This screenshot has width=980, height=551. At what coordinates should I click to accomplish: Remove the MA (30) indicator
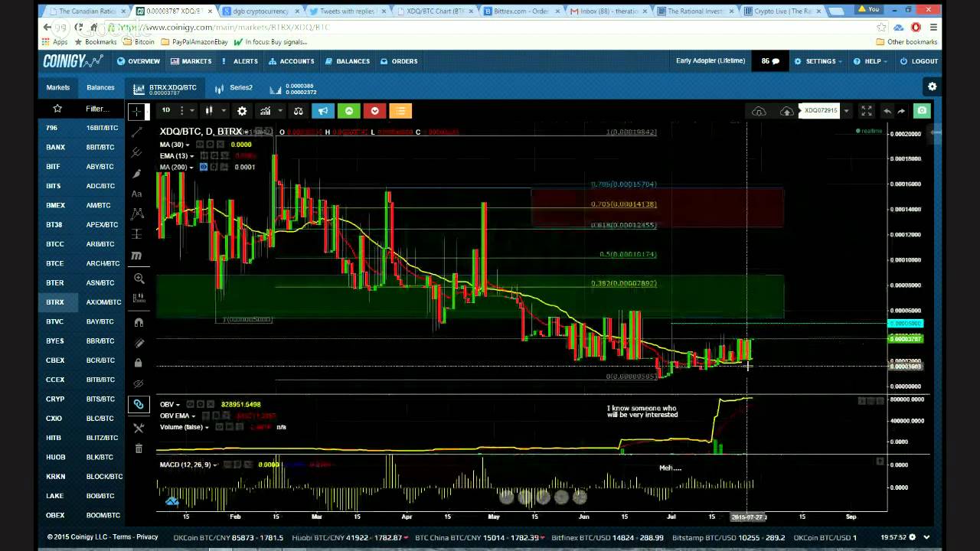point(220,144)
